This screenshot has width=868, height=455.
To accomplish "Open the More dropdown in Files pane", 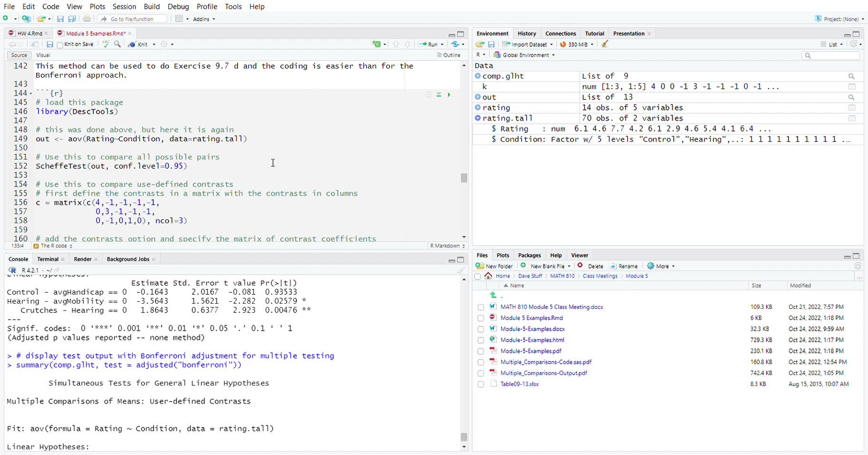I will coord(661,266).
